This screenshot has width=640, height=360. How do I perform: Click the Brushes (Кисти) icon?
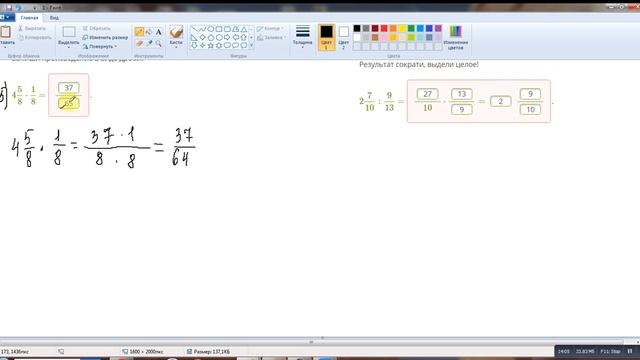[x=176, y=32]
